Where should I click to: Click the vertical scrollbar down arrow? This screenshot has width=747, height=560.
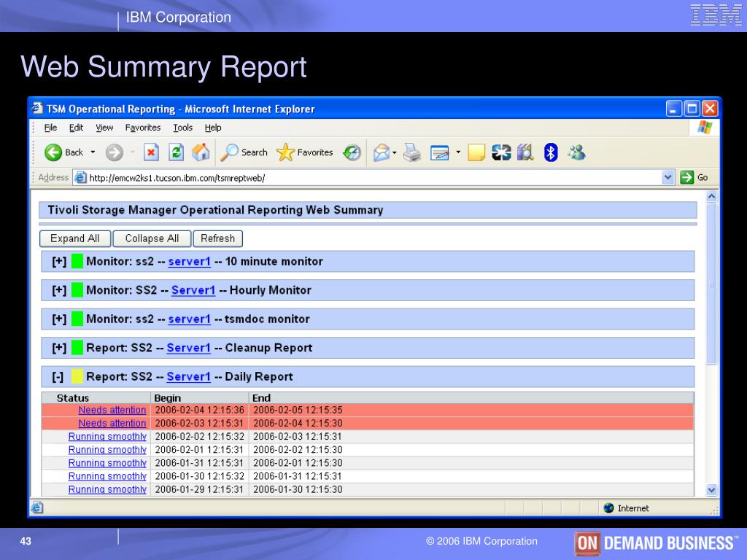pos(711,490)
